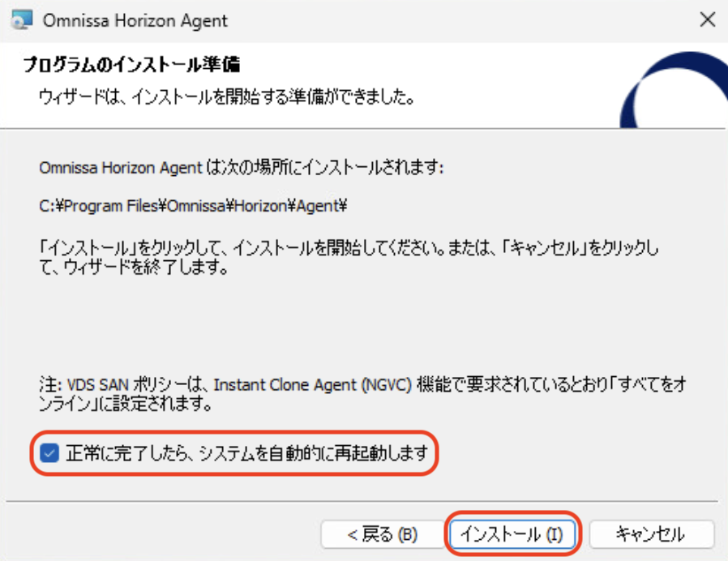Close the Omnissa Horizon Agent window
728x561 pixels.
coord(707,19)
